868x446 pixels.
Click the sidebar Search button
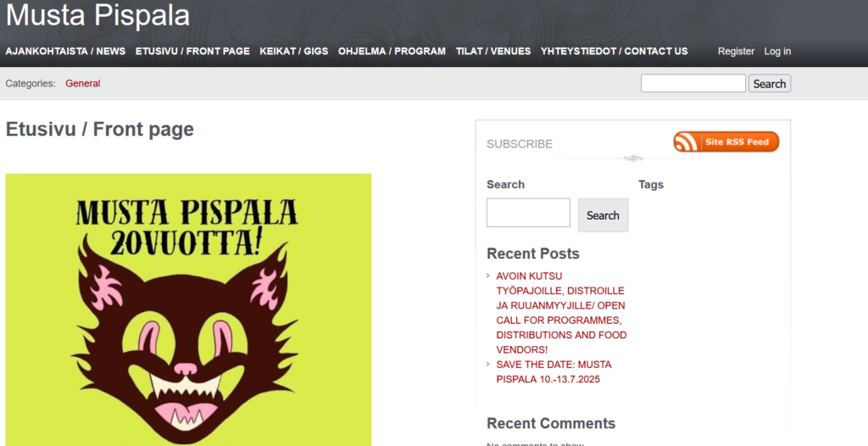[x=604, y=215]
